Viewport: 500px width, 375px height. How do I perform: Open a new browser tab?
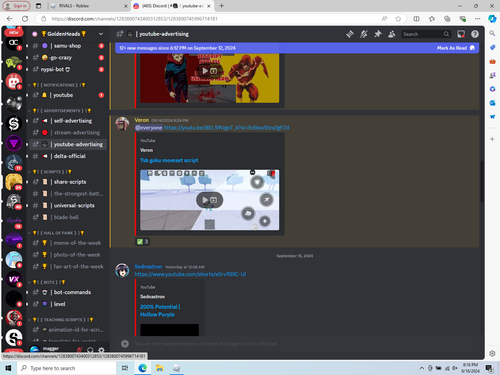click(x=222, y=6)
